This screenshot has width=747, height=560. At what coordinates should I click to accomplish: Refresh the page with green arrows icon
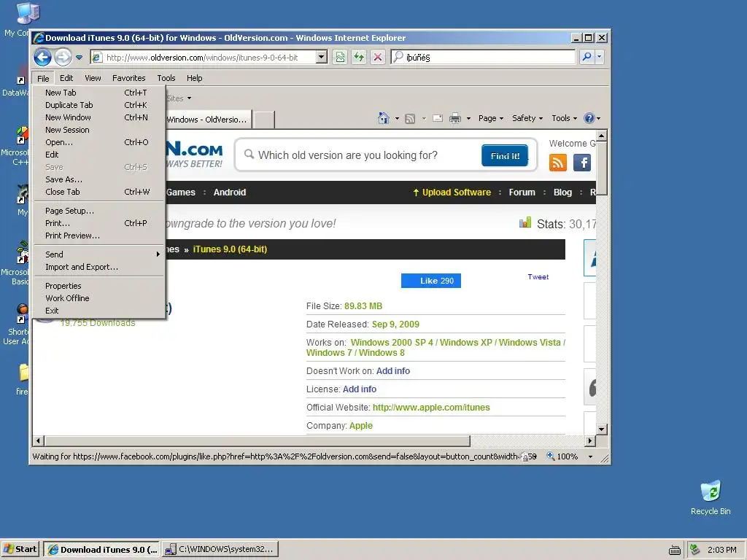(x=359, y=57)
